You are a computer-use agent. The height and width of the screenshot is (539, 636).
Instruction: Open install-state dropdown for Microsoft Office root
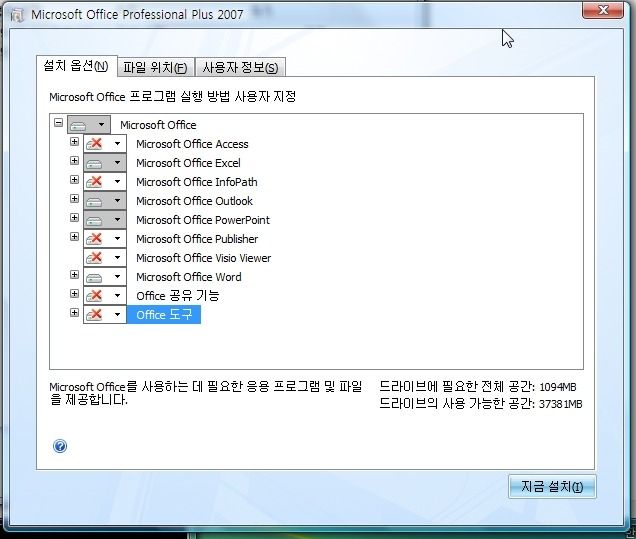pyautogui.click(x=89, y=125)
